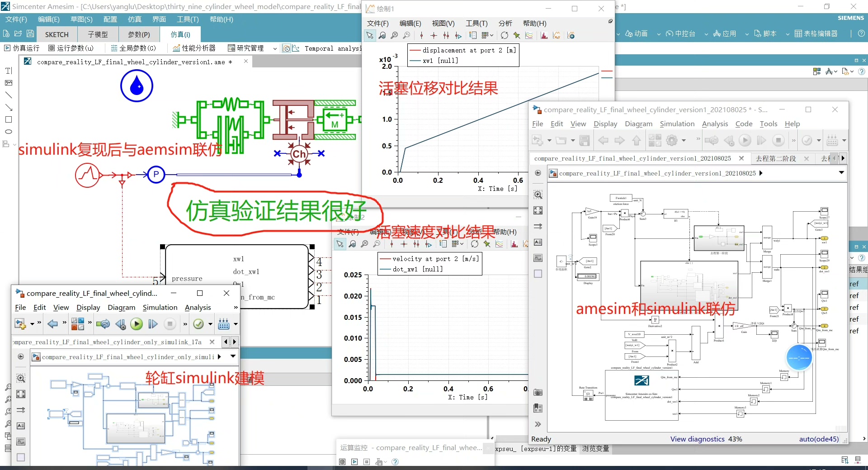The height and width of the screenshot is (470, 868).
Task: Click the undo zoom icon in plot 1 toolbar
Action: (x=406, y=35)
